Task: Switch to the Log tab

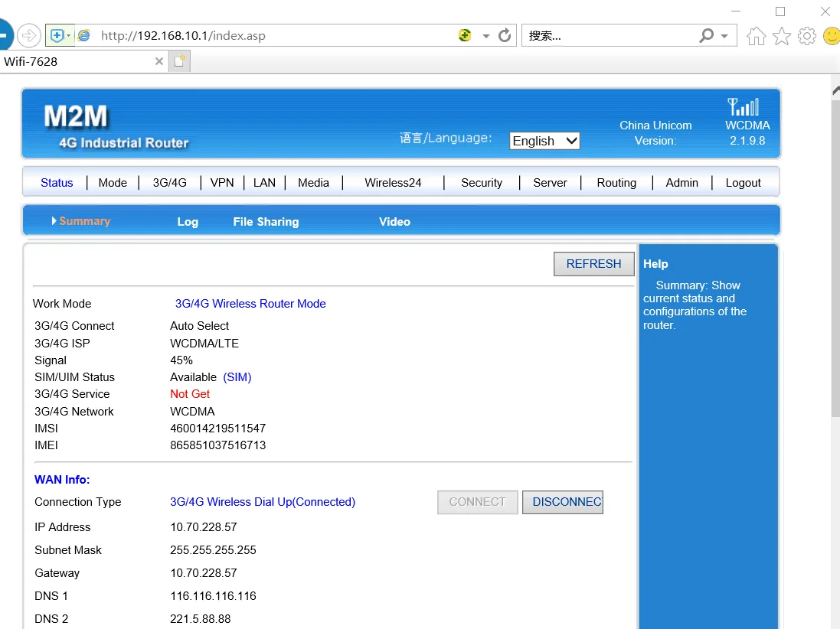Action: point(188,222)
